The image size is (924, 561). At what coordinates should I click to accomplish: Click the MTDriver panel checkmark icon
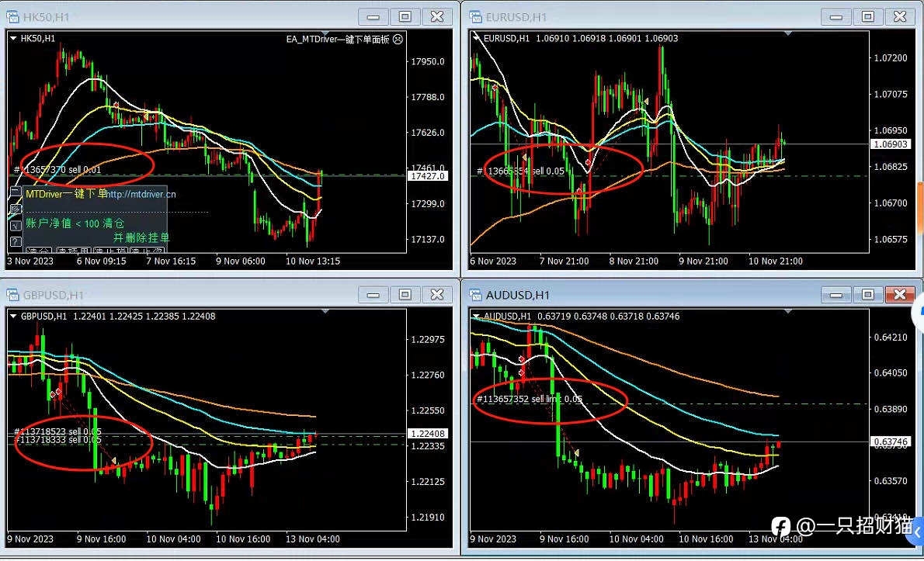[16, 225]
